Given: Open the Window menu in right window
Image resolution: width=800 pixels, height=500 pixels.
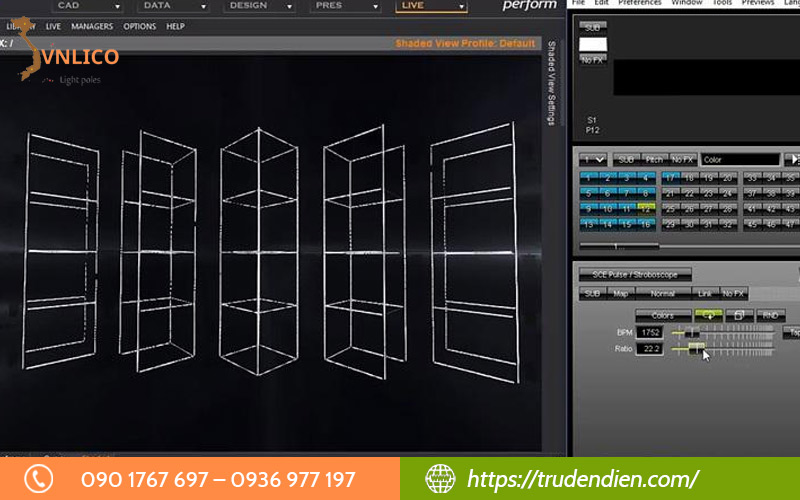Looking at the screenshot, I should 687,3.
